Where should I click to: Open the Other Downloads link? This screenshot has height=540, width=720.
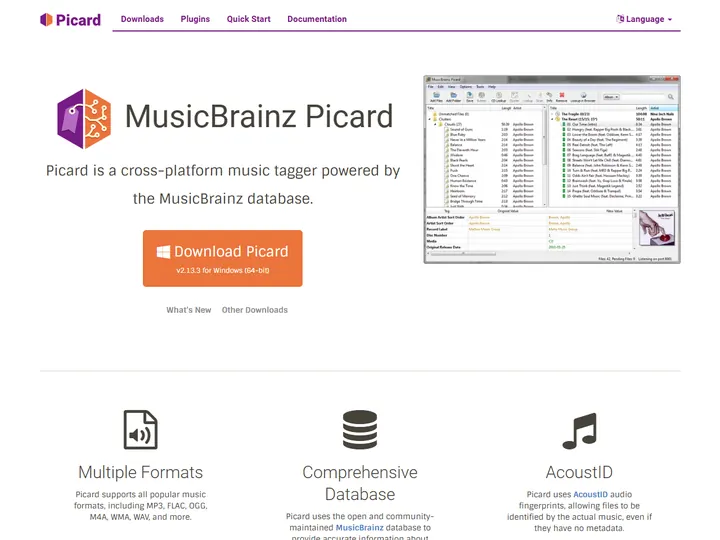(x=255, y=310)
